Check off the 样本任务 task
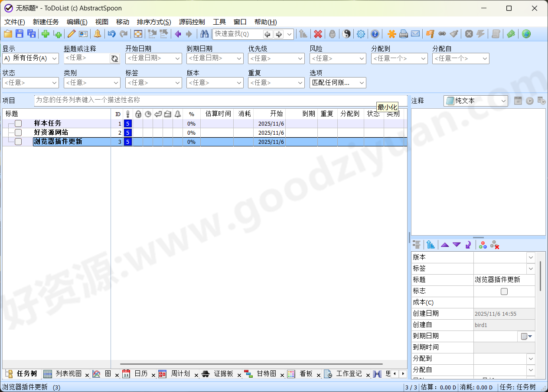548x392 pixels. pos(18,123)
